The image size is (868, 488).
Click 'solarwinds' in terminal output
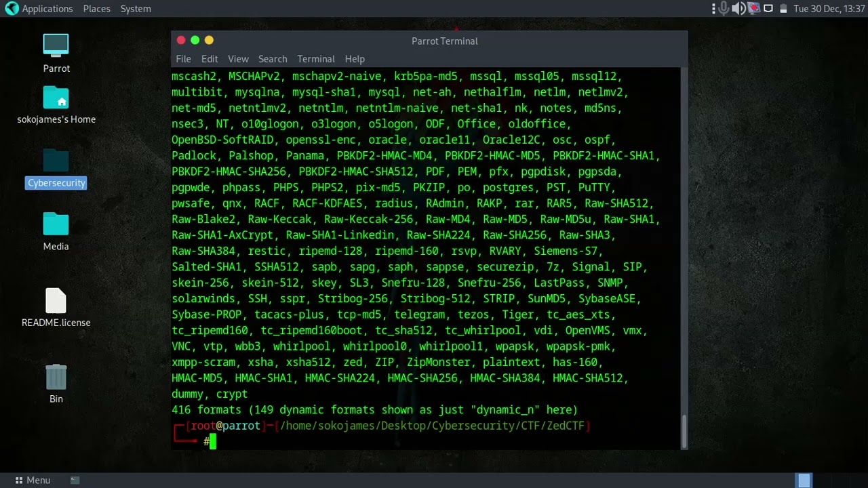coord(203,298)
